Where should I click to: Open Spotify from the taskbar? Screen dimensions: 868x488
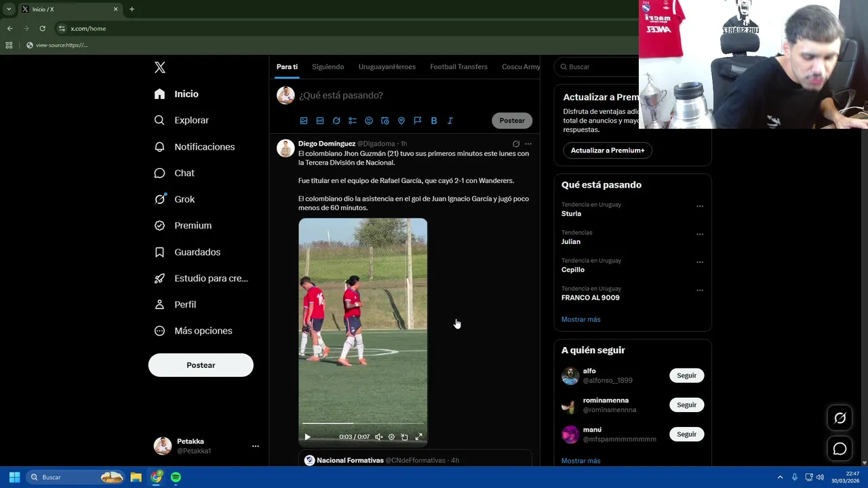(x=176, y=477)
